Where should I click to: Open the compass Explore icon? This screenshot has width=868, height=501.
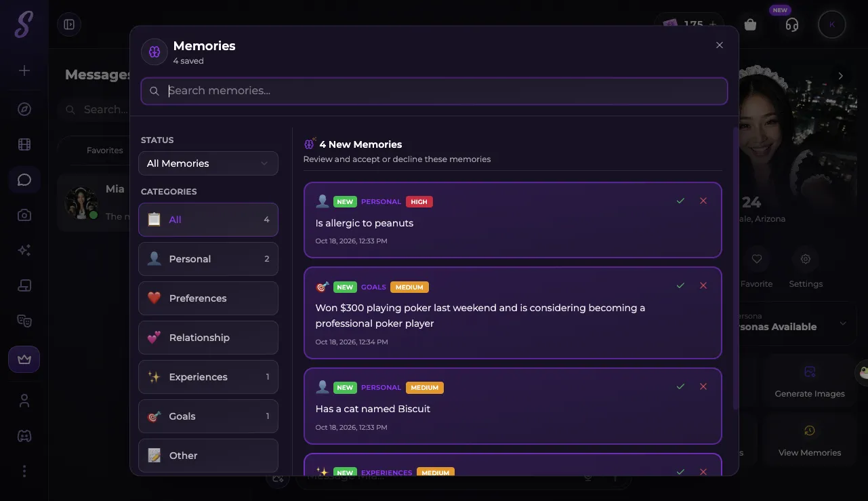tap(24, 109)
